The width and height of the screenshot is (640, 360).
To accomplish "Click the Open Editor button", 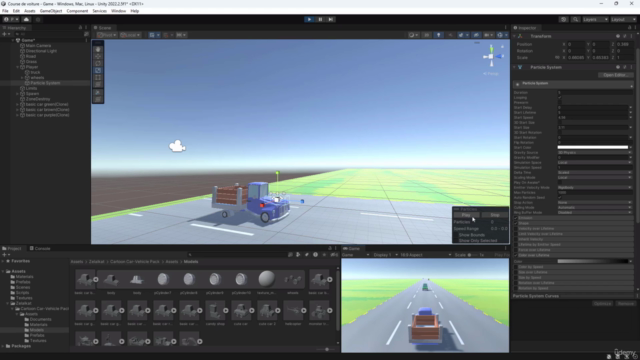I will [x=615, y=75].
